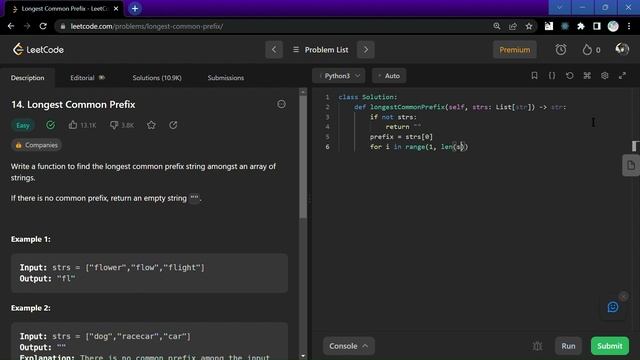Reset code to default icon
The width and height of the screenshot is (640, 360).
(x=569, y=76)
